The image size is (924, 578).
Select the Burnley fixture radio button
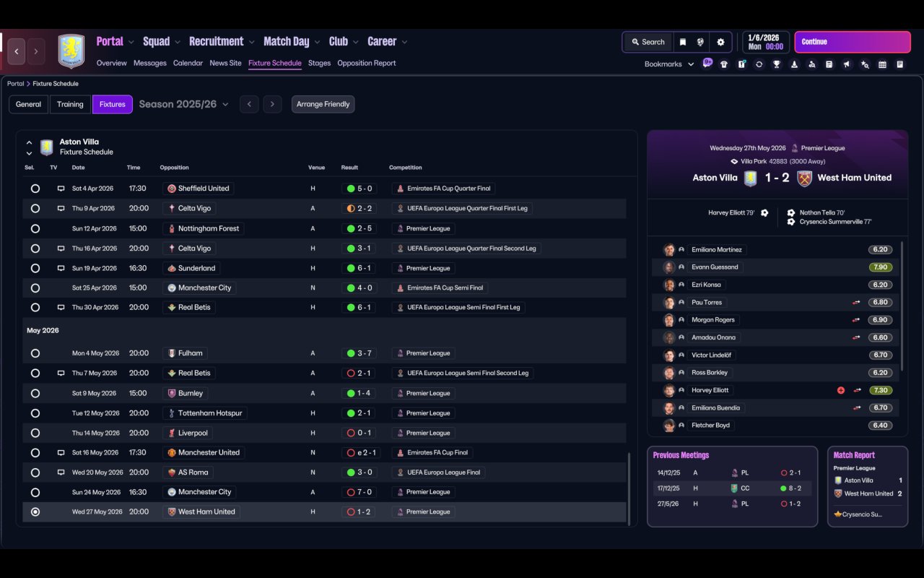coord(35,393)
